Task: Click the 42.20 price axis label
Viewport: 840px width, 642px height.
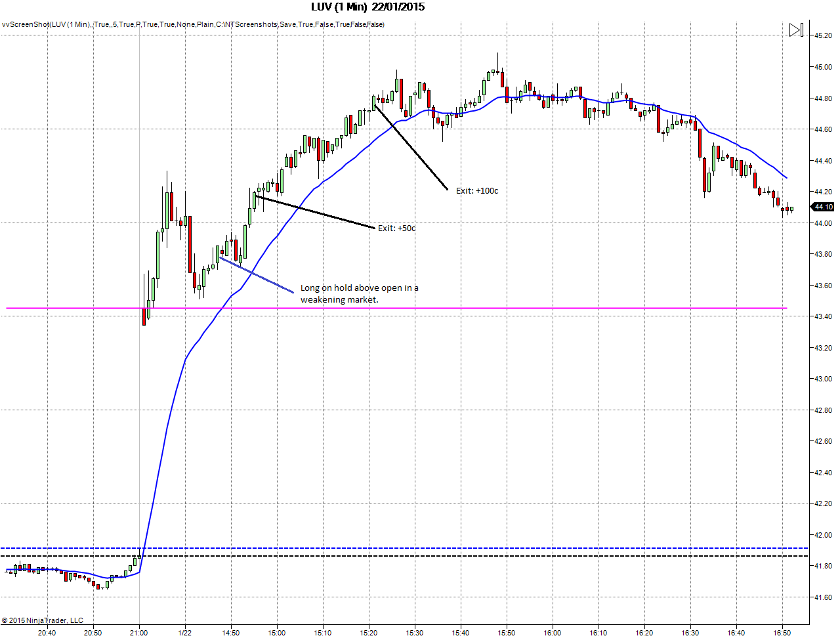Action: 823,503
